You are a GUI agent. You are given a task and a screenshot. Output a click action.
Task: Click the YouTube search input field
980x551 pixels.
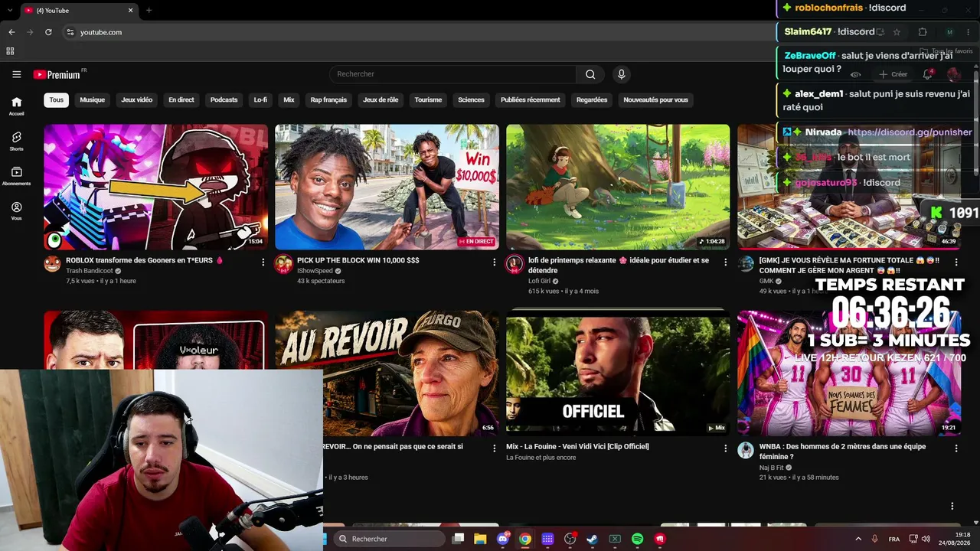(452, 74)
